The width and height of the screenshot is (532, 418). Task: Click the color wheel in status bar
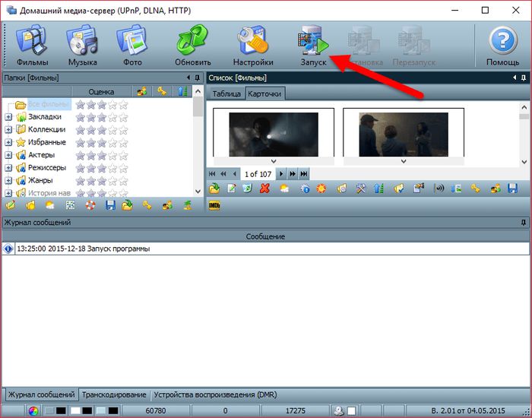click(33, 411)
